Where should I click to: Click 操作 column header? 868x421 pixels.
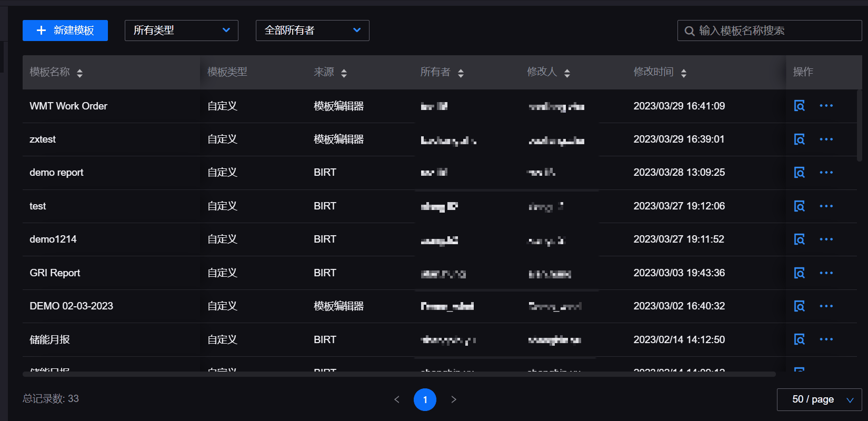[803, 72]
